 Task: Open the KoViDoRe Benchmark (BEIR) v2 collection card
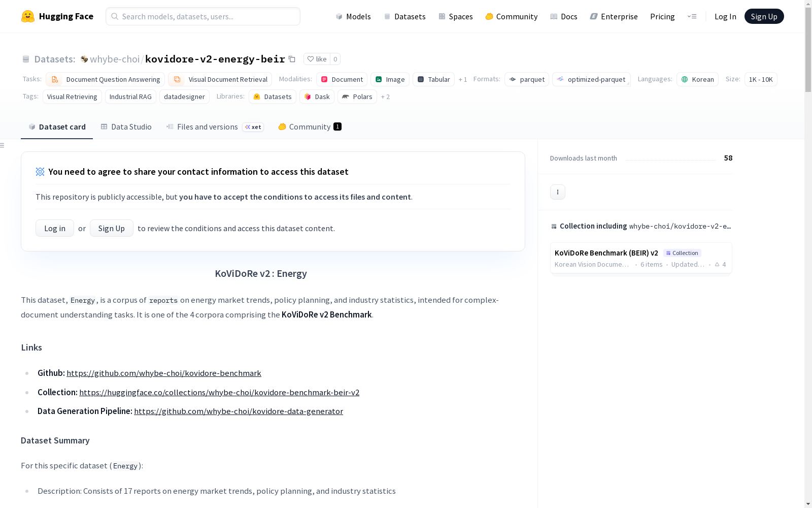pos(641,258)
